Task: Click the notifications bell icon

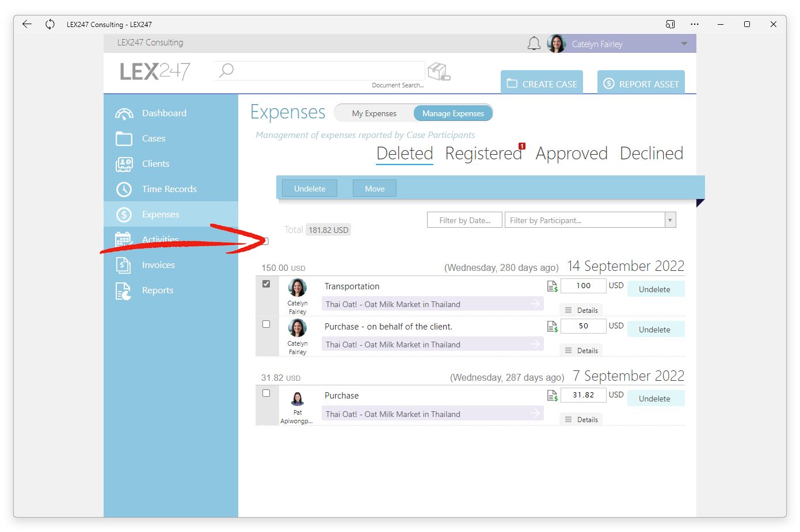Action: (x=534, y=44)
